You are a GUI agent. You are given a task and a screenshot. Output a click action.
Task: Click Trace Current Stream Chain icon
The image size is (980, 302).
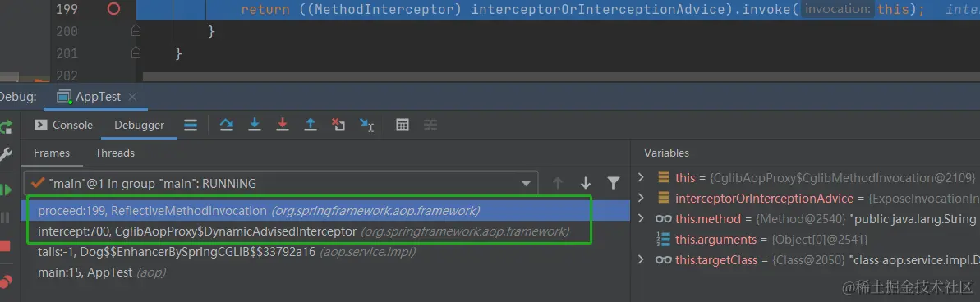(x=430, y=126)
